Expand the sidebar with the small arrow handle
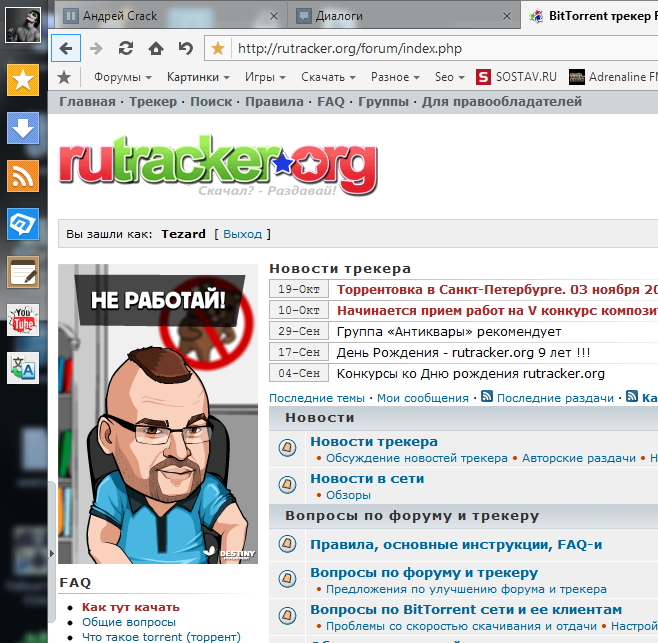 (x=52, y=553)
